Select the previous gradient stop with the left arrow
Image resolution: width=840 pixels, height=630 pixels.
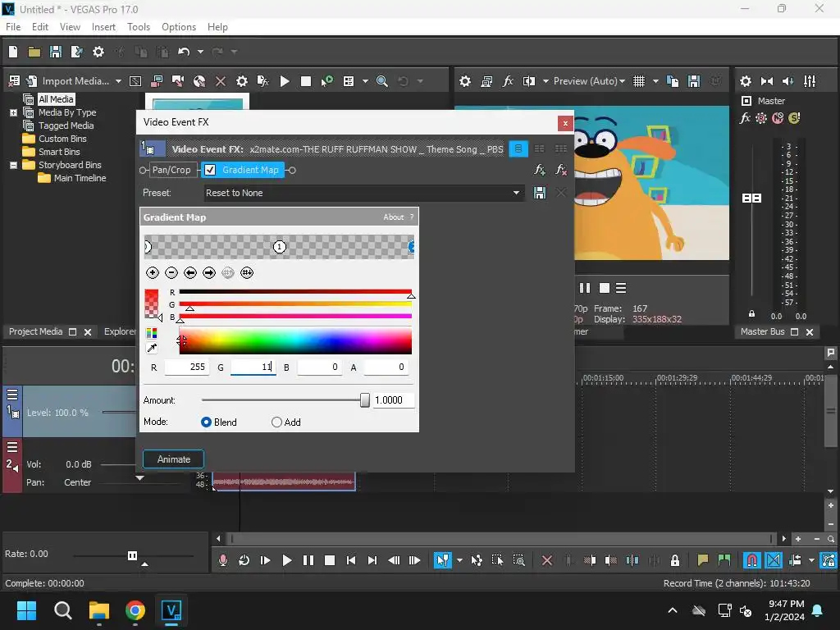point(190,272)
